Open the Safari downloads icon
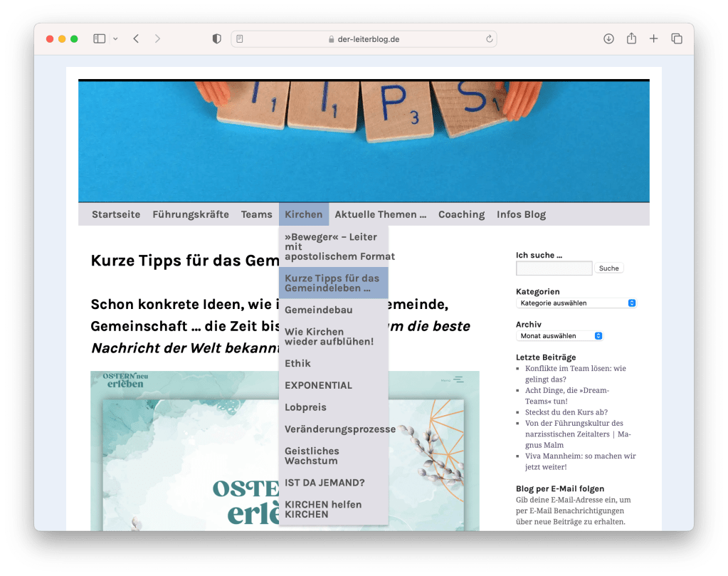728x576 pixels. [608, 39]
